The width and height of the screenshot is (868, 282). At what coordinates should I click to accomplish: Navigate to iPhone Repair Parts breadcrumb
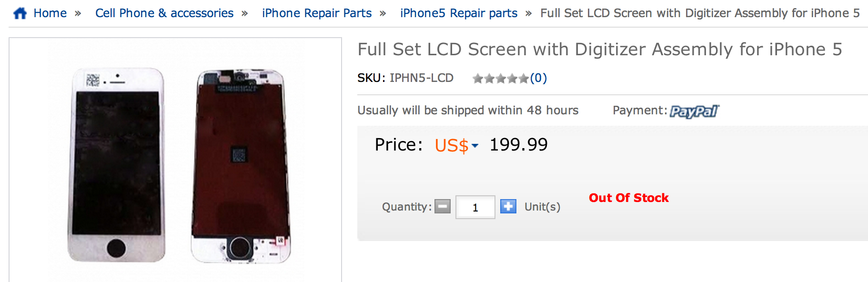click(317, 13)
